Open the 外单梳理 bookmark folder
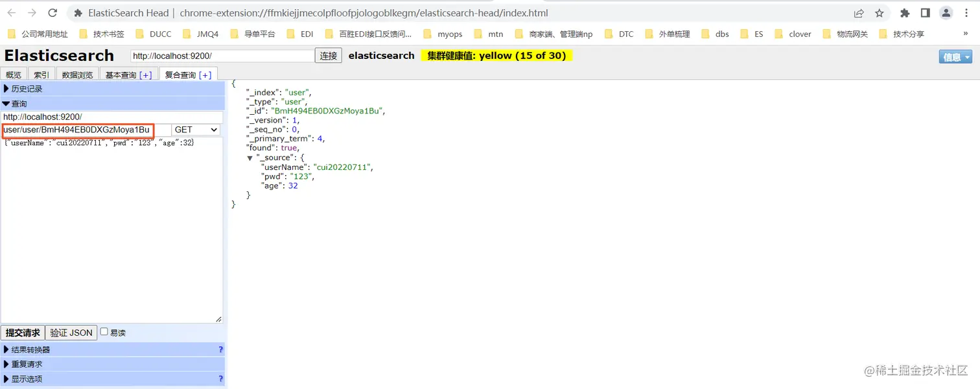 point(668,34)
